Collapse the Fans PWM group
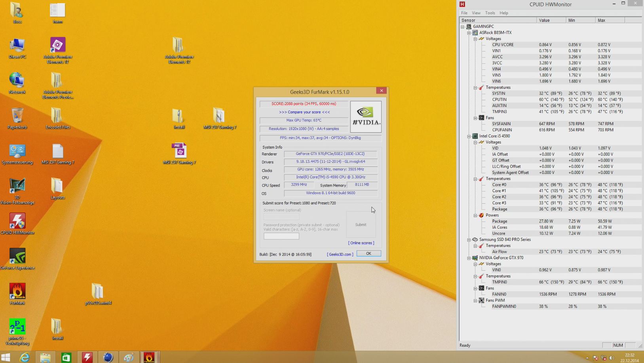Screen dimensions: 644x363 [475, 300]
